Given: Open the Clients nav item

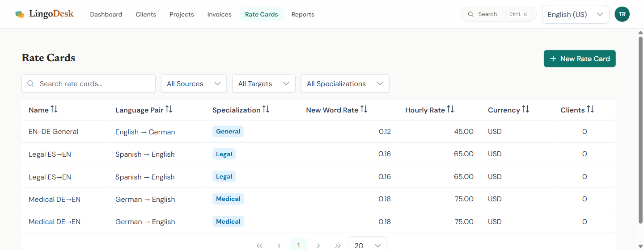Looking at the screenshot, I should point(146,14).
